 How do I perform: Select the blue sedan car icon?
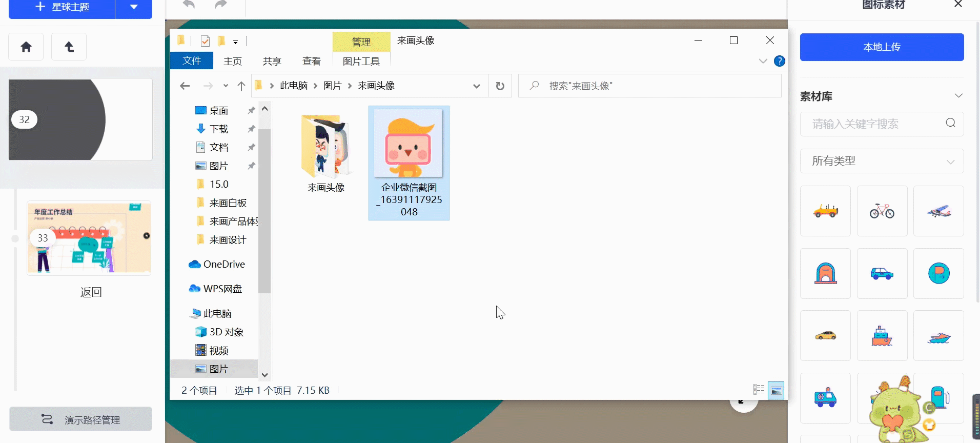882,273
